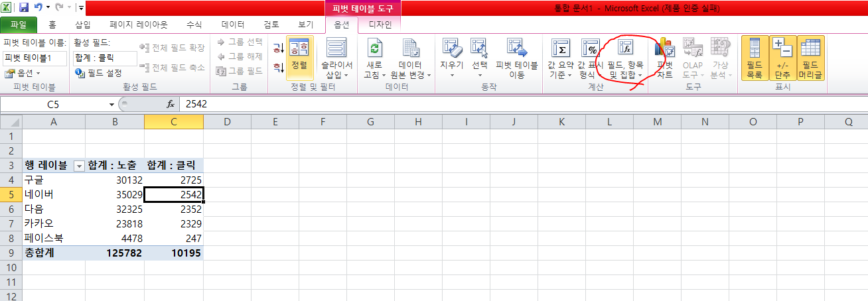This screenshot has width=868, height=301.
Task: Click 전체 필드 확장 expand entire field
Action: click(173, 48)
